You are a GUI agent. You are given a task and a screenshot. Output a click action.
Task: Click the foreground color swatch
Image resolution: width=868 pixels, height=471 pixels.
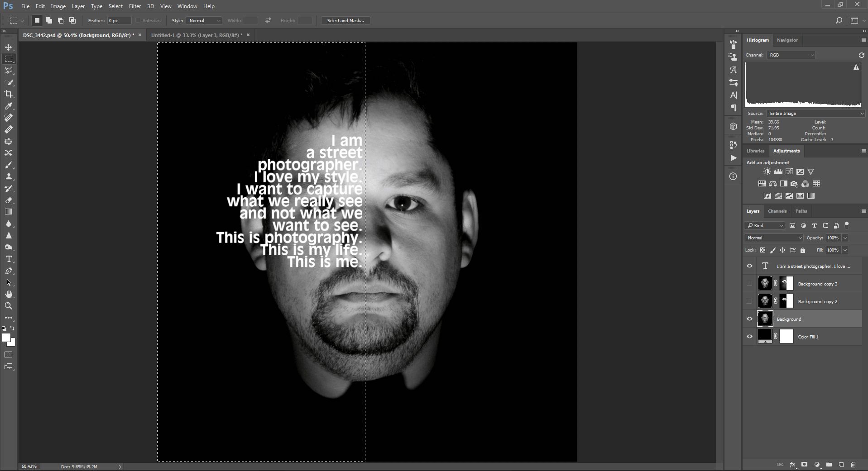point(6,338)
